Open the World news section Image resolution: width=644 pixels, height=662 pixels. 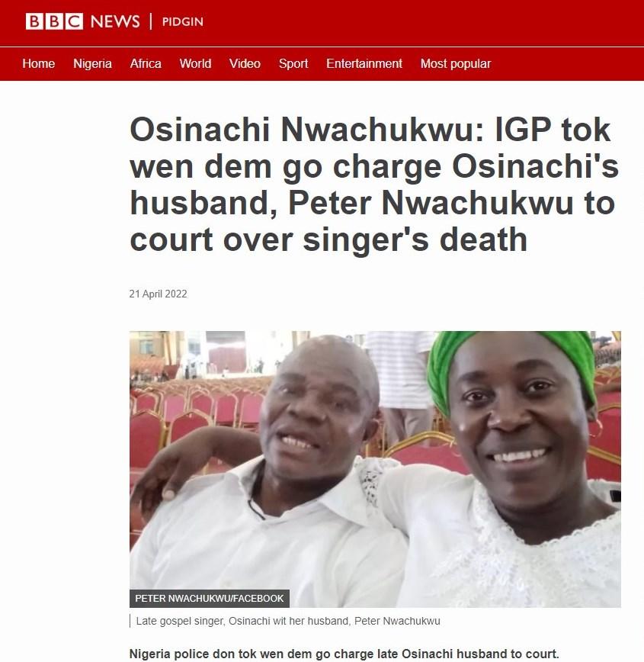coord(195,64)
